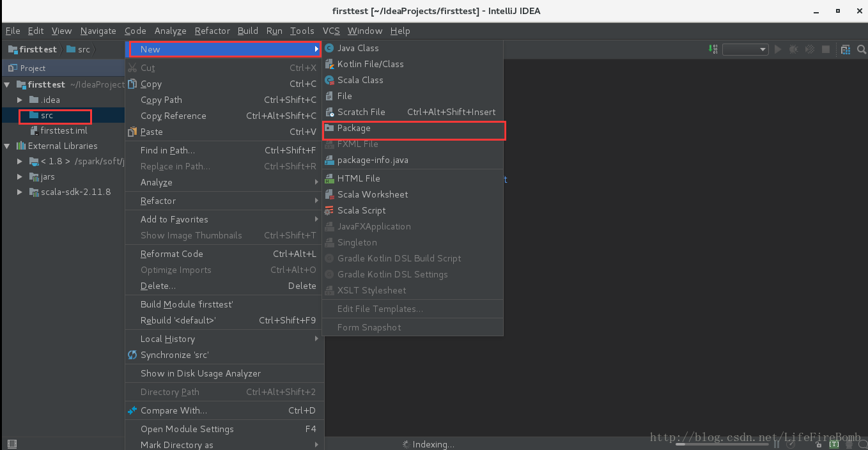Image resolution: width=868 pixels, height=450 pixels.
Task: Choose Copy Path in context menu
Action: point(224,100)
